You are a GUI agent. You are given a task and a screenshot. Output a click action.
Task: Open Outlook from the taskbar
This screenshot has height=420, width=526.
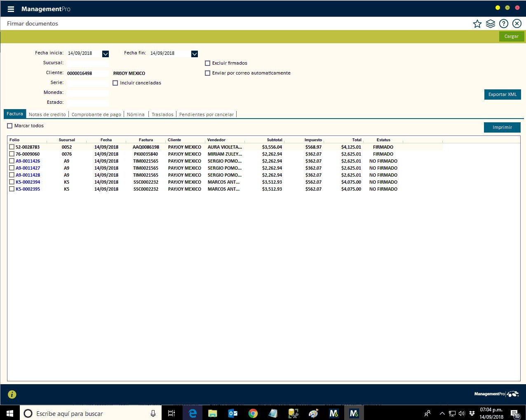233,413
